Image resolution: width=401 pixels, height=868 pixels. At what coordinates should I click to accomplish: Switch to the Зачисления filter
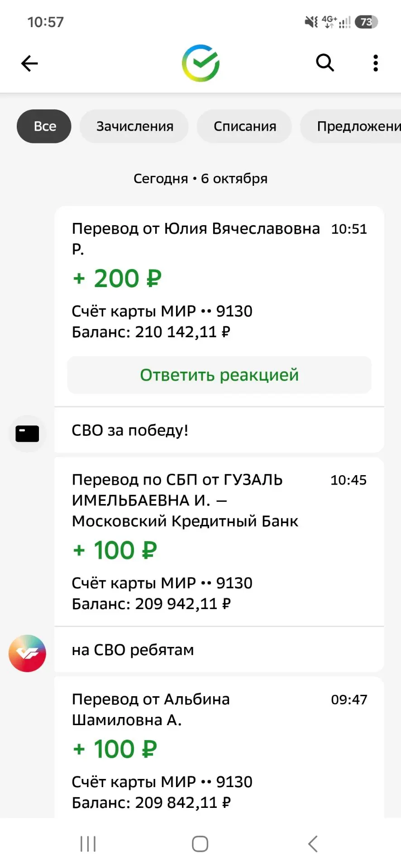(134, 126)
